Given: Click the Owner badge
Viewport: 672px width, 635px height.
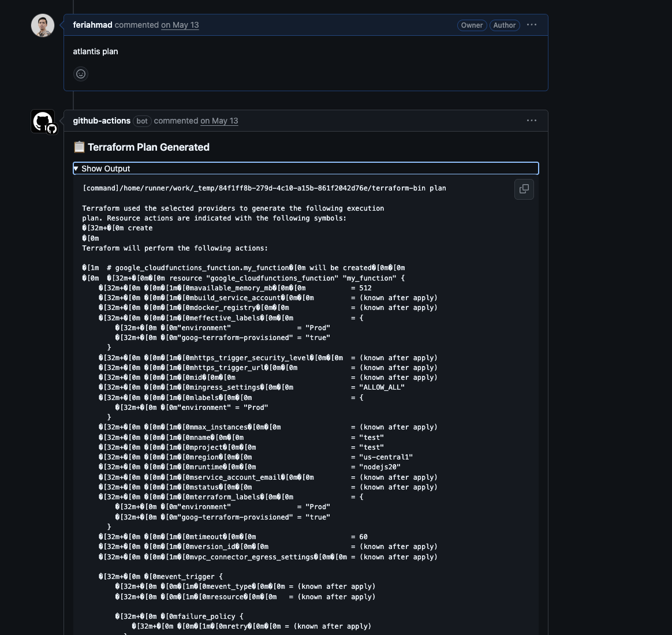Looking at the screenshot, I should (472, 25).
